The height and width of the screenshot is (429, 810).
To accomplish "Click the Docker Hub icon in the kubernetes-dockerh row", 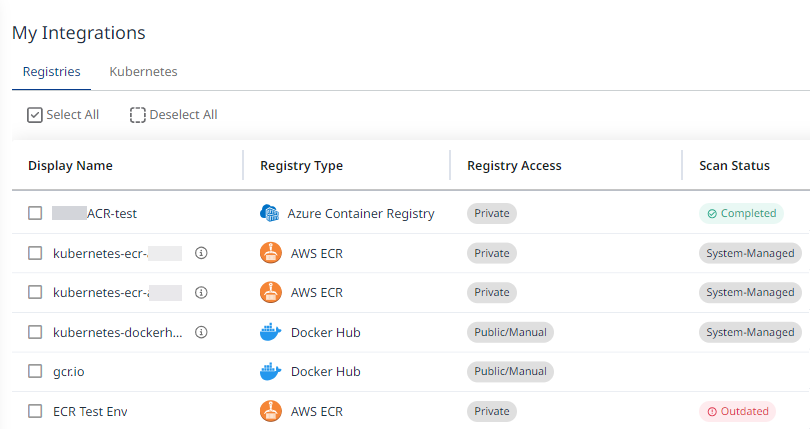I will [x=270, y=332].
